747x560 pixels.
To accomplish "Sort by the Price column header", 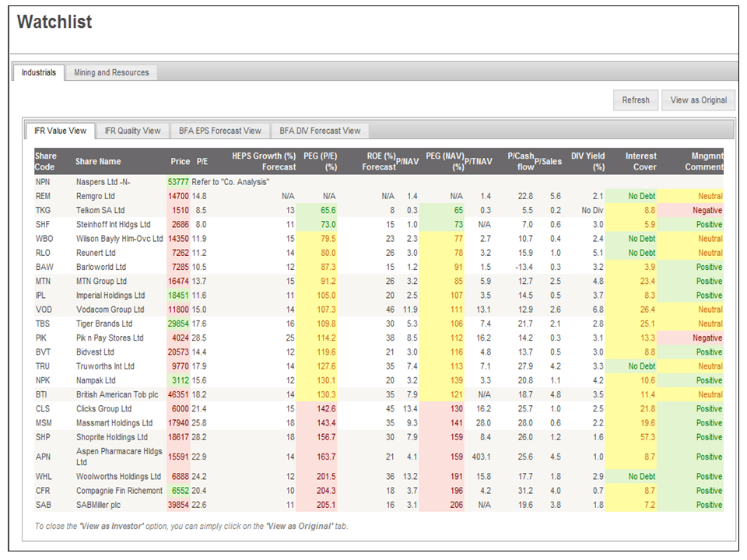I will 180,162.
